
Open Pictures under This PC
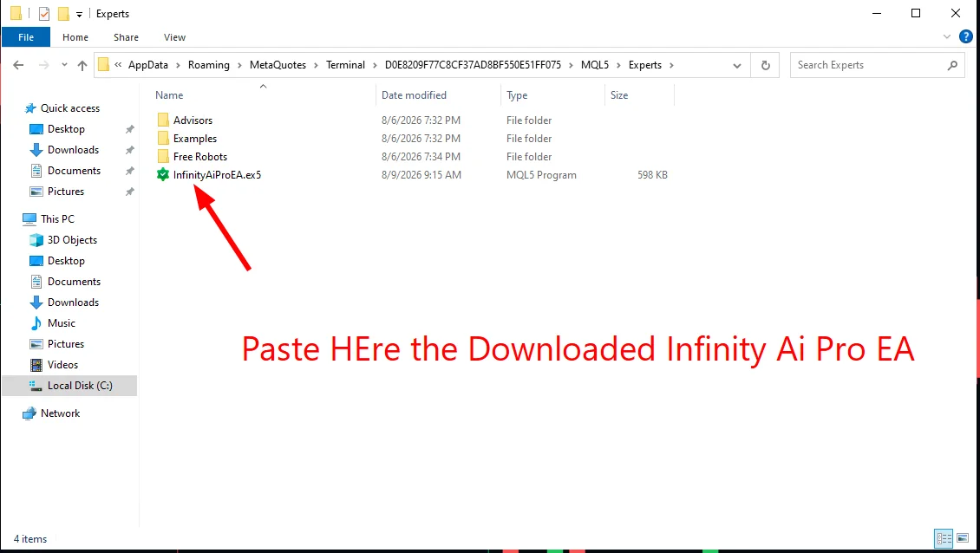pyautogui.click(x=65, y=343)
